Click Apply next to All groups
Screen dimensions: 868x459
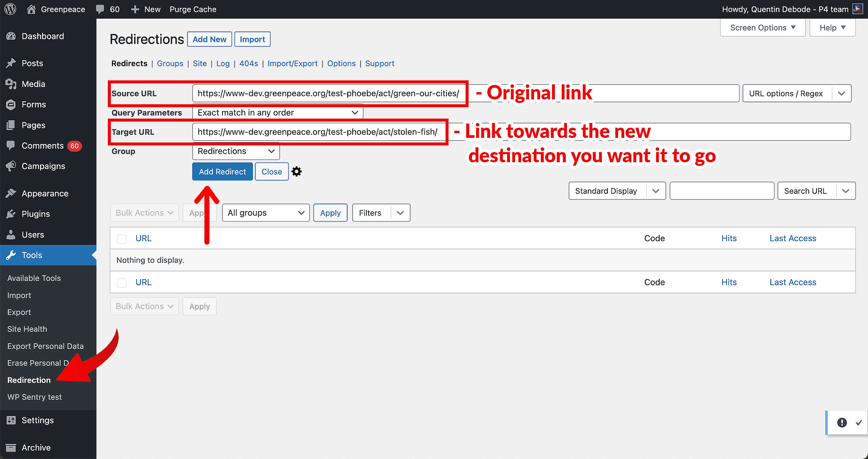coord(330,213)
